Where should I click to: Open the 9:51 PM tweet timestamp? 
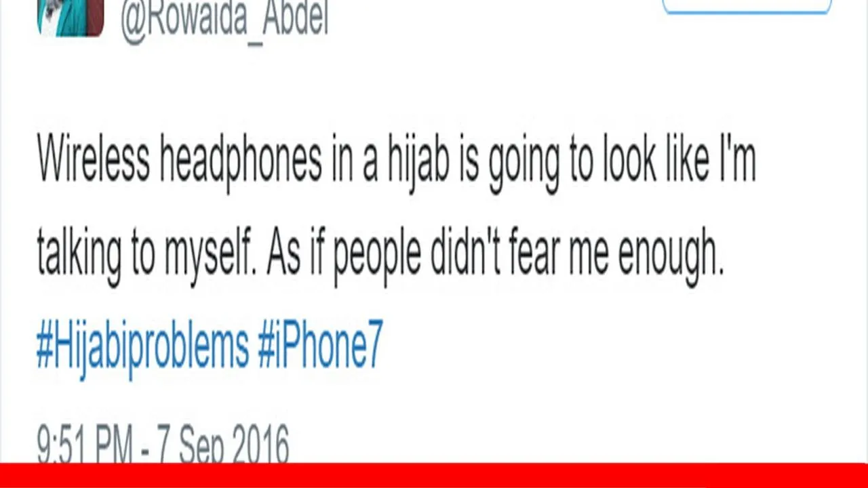click(x=85, y=444)
